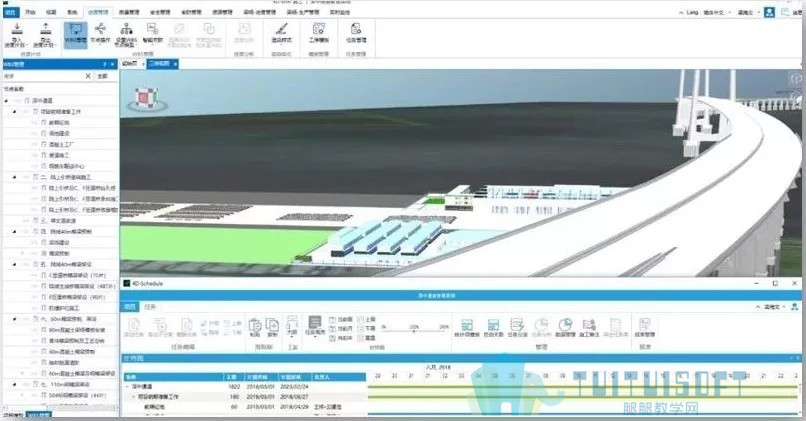Click the user account icon in the main title bar

pyautogui.click(x=769, y=12)
